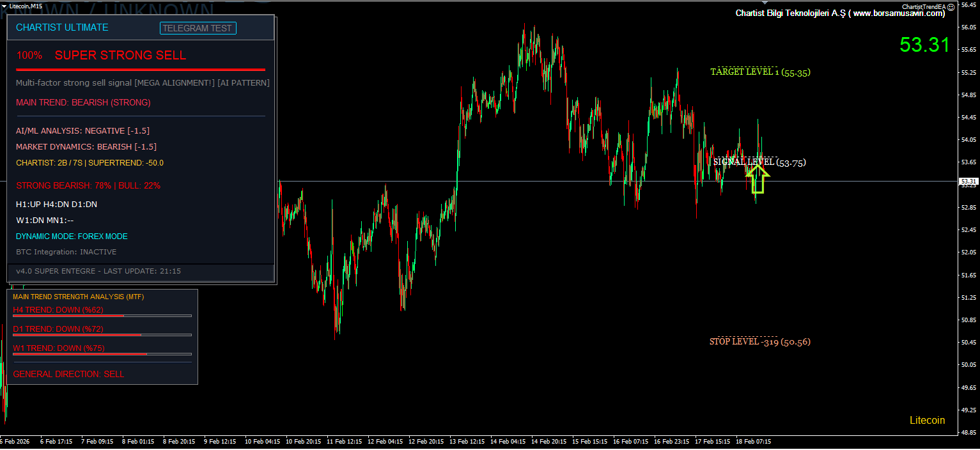Screen dimensions: 980x450
Task: Click the yellow Litecoin symbol label
Action: (x=927, y=420)
